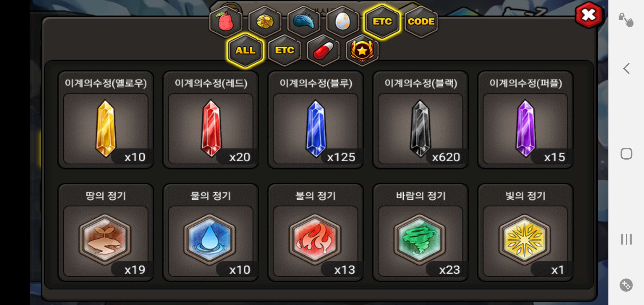
Task: Select the gold nugget category icon
Action: pyautogui.click(x=265, y=22)
